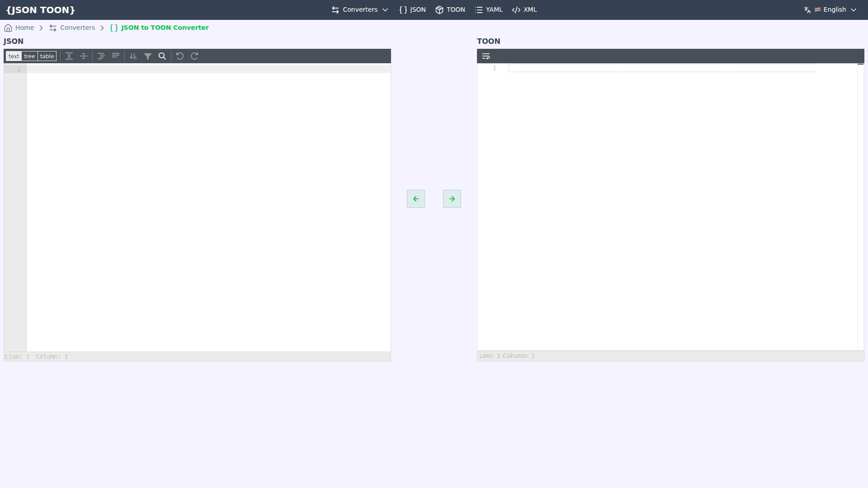Open the YAML section from the top navigation

[488, 9]
